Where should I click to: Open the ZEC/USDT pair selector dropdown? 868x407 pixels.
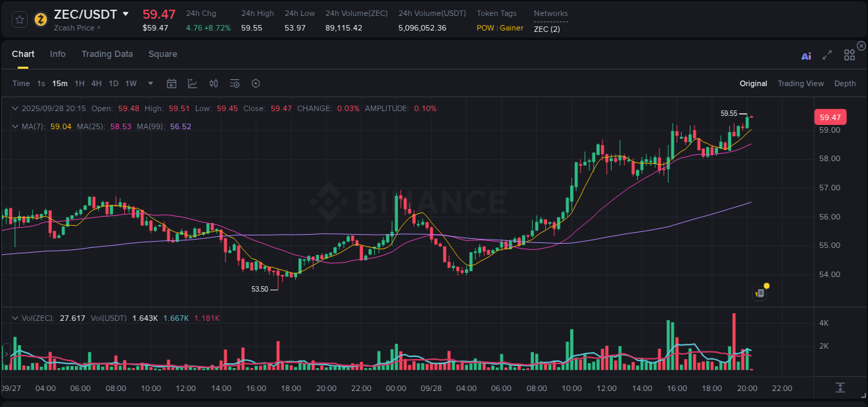click(124, 14)
